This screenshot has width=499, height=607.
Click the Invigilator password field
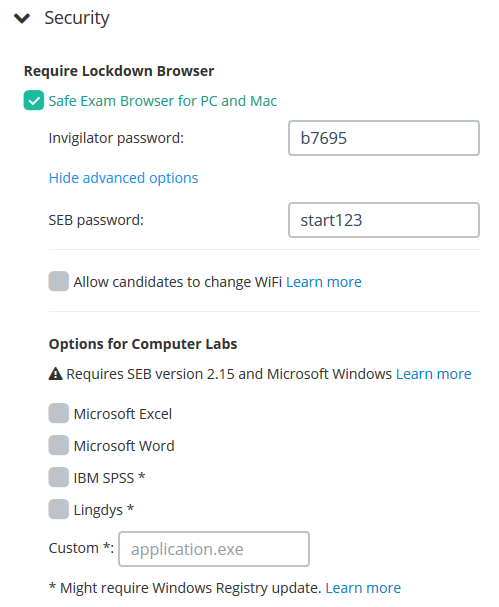tap(384, 138)
